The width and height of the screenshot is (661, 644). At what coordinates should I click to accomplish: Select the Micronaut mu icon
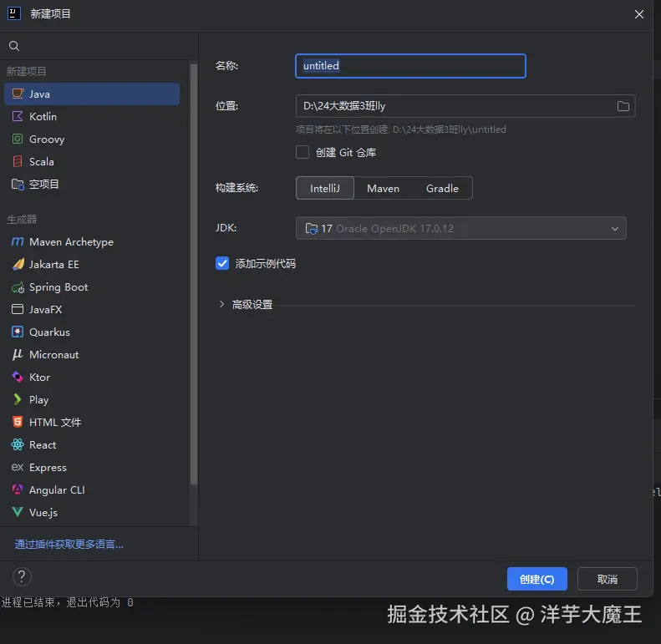tap(18, 354)
